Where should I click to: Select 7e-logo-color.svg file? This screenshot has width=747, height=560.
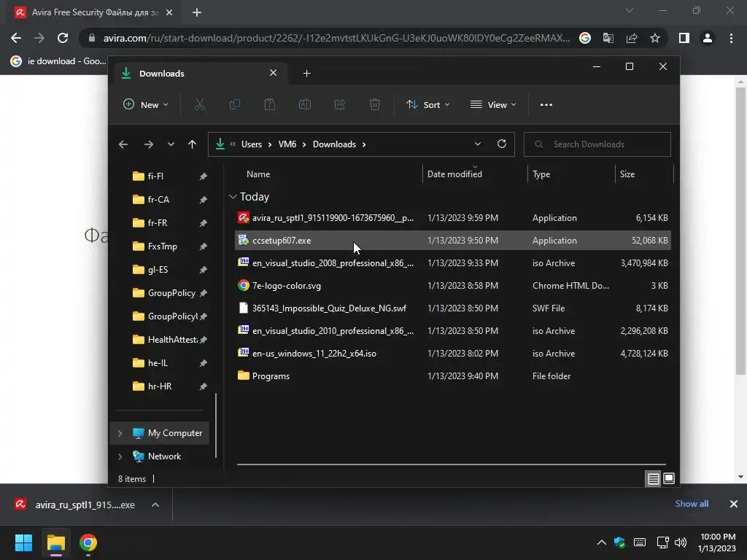coord(452,286)
